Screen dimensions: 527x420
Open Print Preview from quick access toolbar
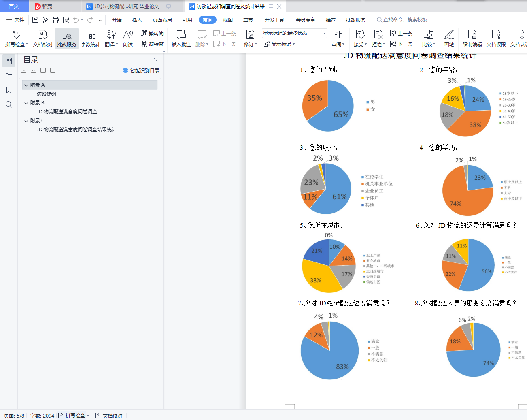(x=66, y=20)
